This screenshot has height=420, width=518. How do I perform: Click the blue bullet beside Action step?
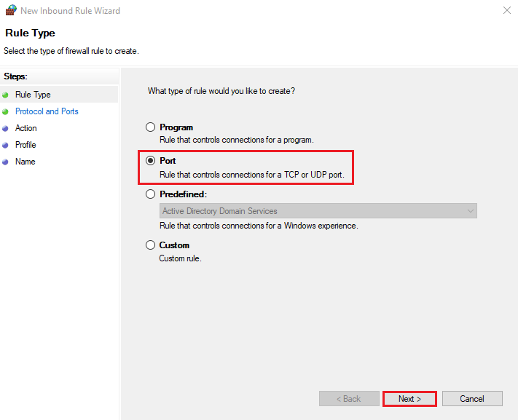tap(6, 128)
